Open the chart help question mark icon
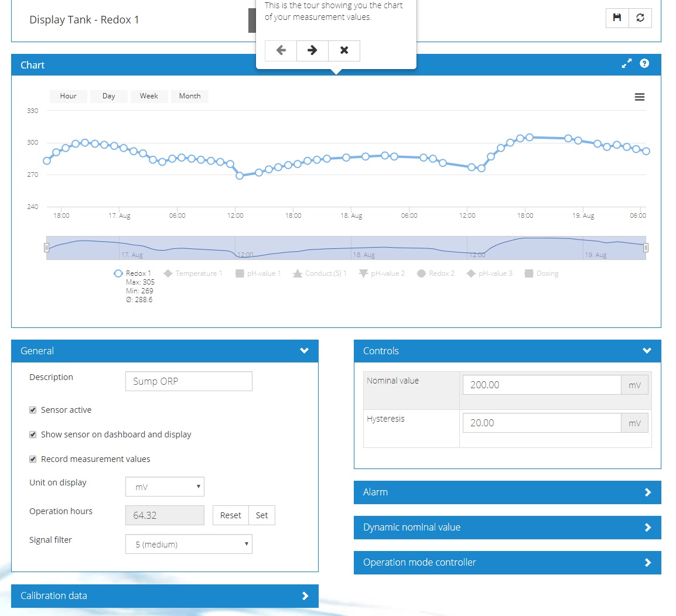Viewport: 676px width, 616px height. pyautogui.click(x=644, y=63)
